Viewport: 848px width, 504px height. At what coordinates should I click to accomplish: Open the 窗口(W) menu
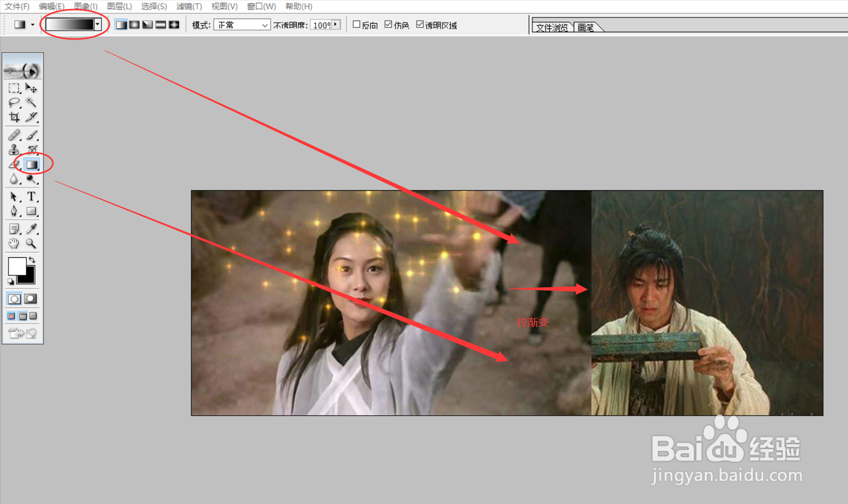(261, 6)
